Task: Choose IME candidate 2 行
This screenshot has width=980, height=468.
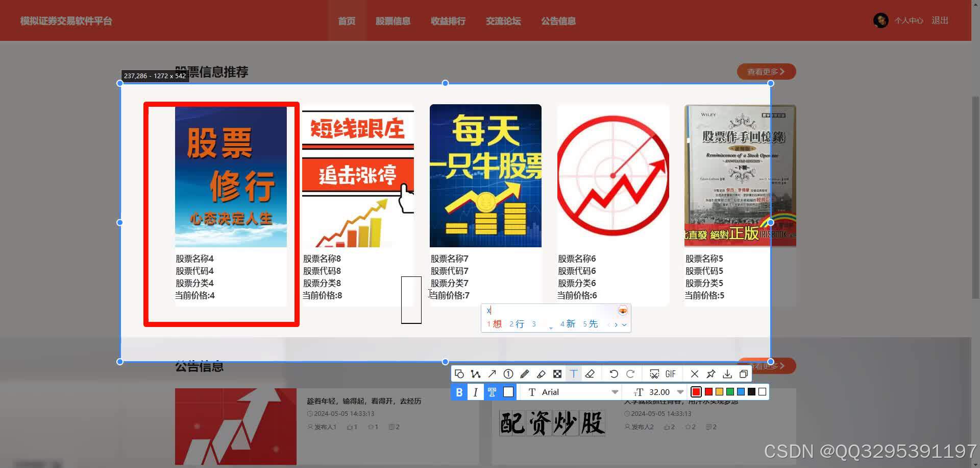Action: click(x=517, y=324)
